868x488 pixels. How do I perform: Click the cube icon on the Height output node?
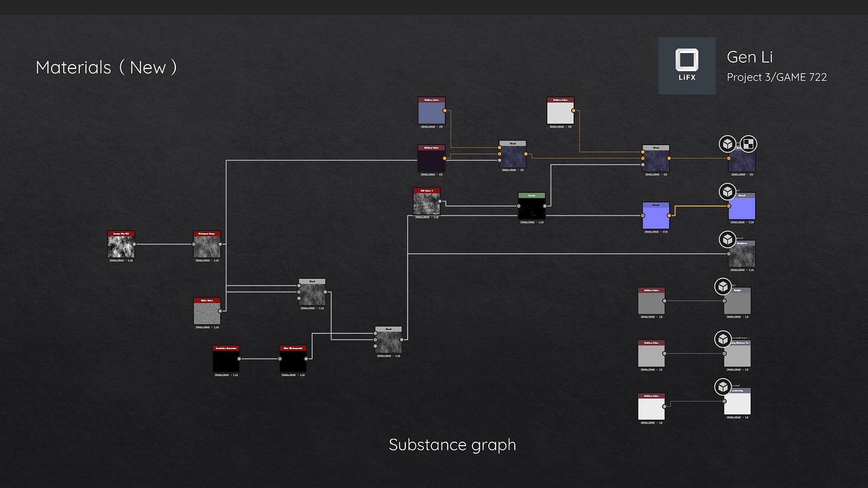click(723, 287)
